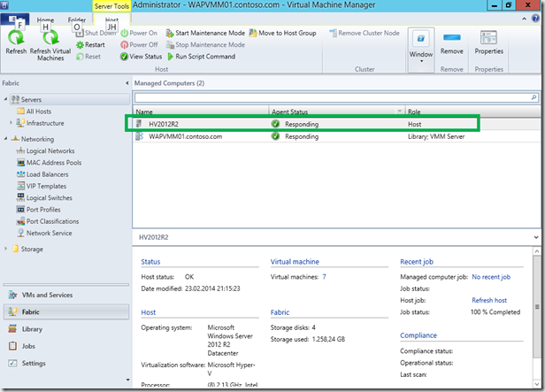The height and width of the screenshot is (392, 545).
Task: Click details pane scrollbar up arrow
Action: point(537,251)
